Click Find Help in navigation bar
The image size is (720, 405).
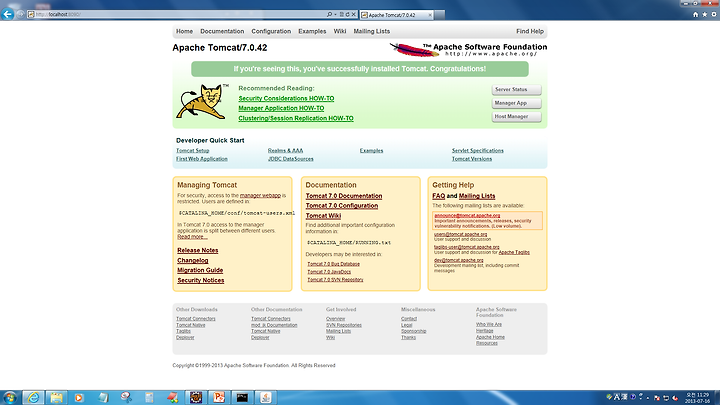[529, 31]
